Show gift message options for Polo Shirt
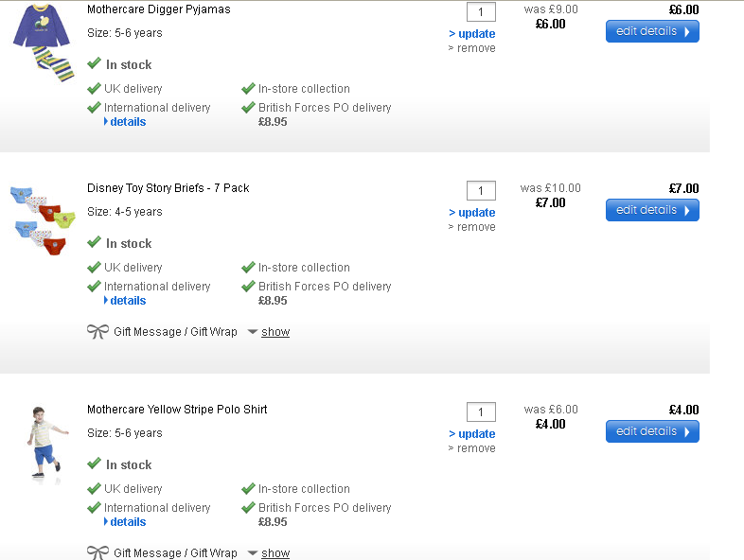Screen dimensions: 744x560 pos(275,553)
